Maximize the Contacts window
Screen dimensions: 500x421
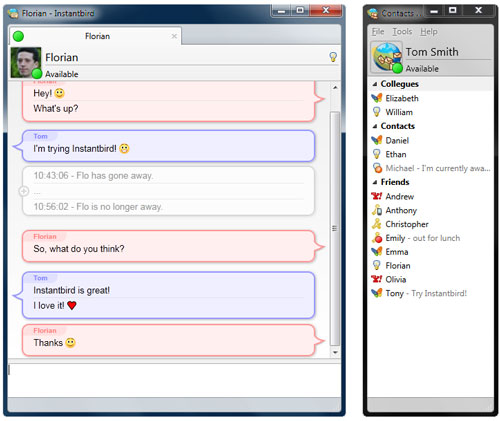point(452,11)
